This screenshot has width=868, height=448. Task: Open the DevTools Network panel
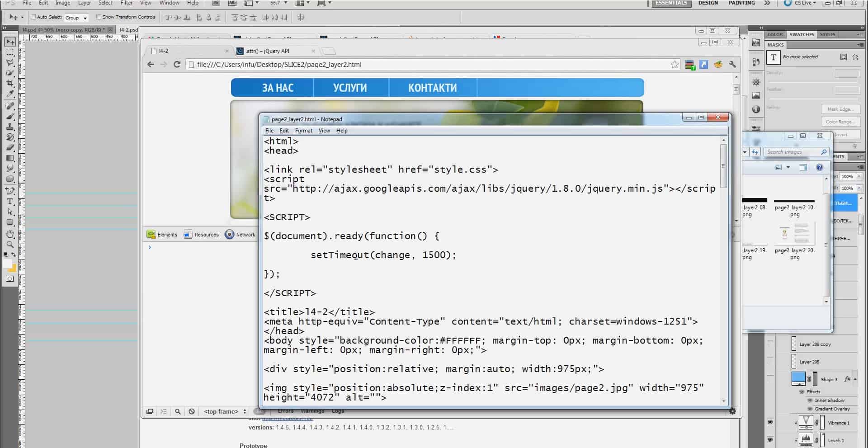pos(241,234)
